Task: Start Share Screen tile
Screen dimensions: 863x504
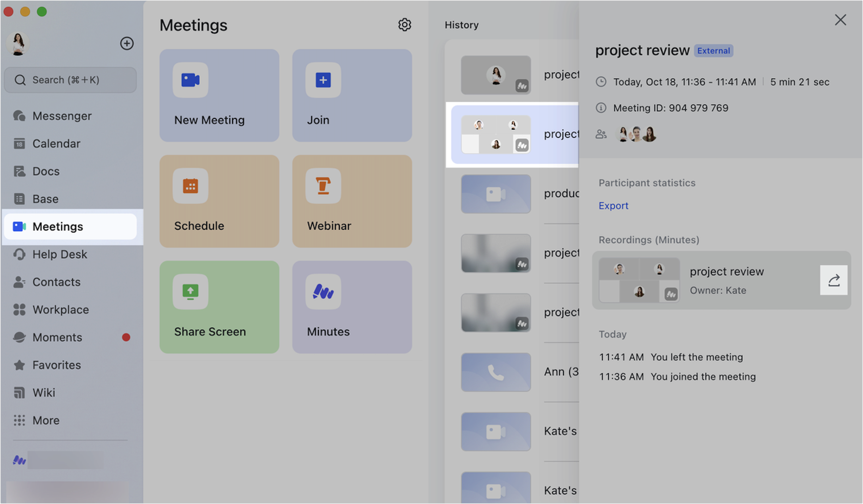Action: (219, 307)
